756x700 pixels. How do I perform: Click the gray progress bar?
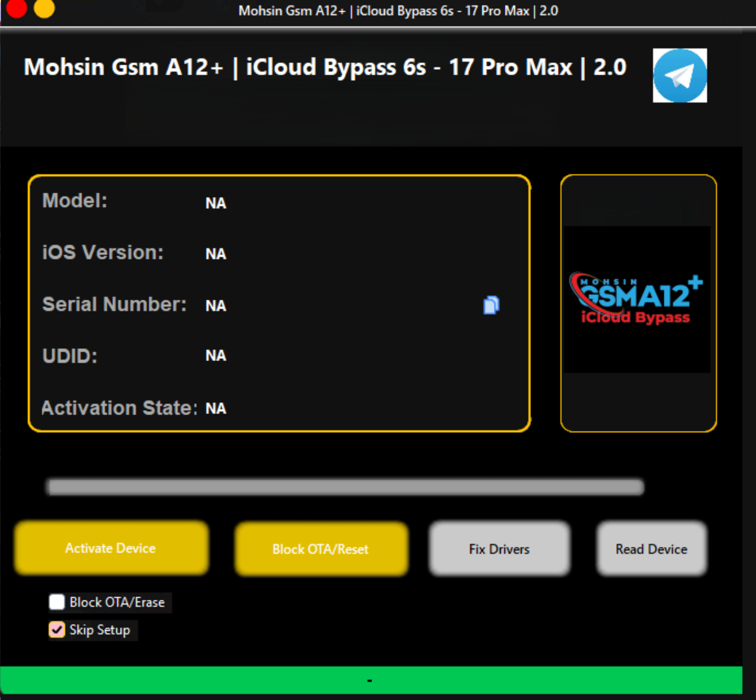click(345, 487)
